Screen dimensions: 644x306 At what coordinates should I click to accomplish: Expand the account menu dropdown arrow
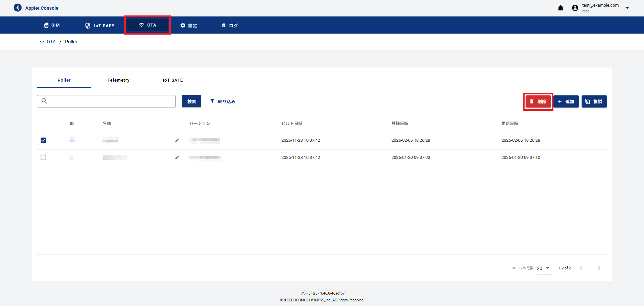[627, 8]
